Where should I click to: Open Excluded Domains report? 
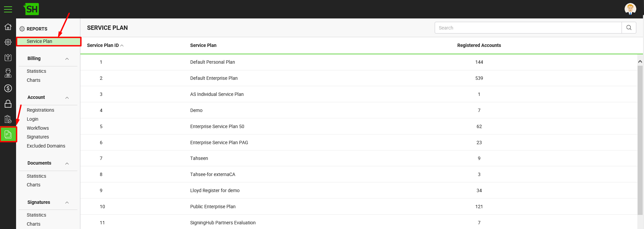pyautogui.click(x=46, y=146)
